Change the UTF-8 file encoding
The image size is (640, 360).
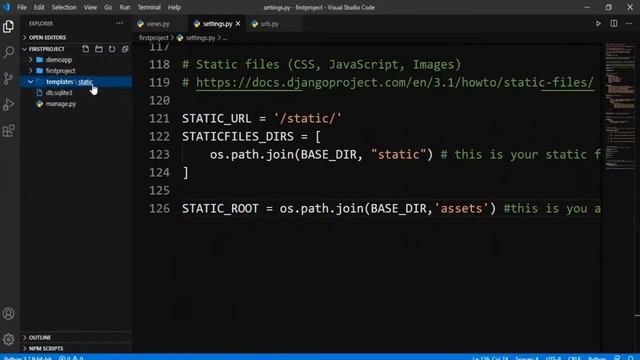(x=553, y=358)
